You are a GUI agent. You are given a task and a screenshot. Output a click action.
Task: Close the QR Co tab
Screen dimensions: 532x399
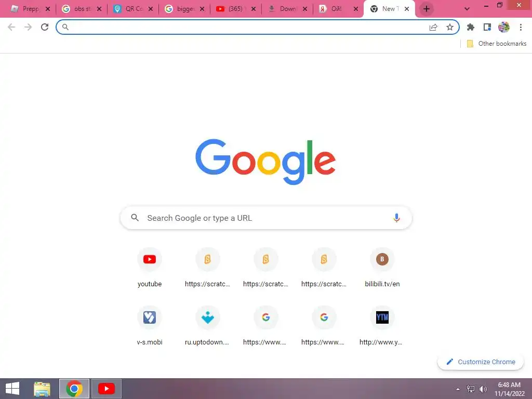(x=151, y=9)
